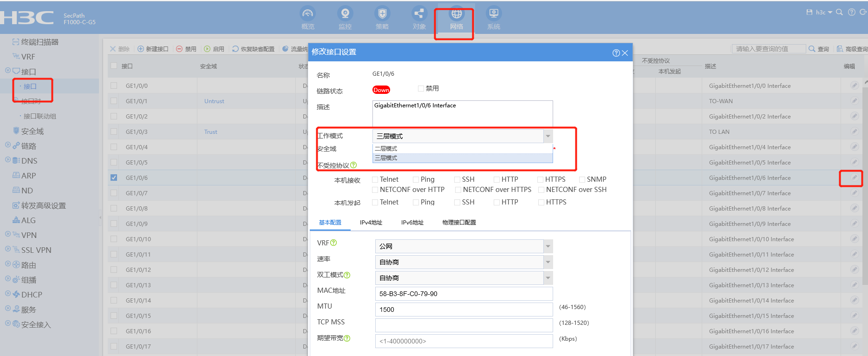Image resolution: width=868 pixels, height=356 pixels.
Task: Expand the 路由 sidebar node
Action: (8, 264)
